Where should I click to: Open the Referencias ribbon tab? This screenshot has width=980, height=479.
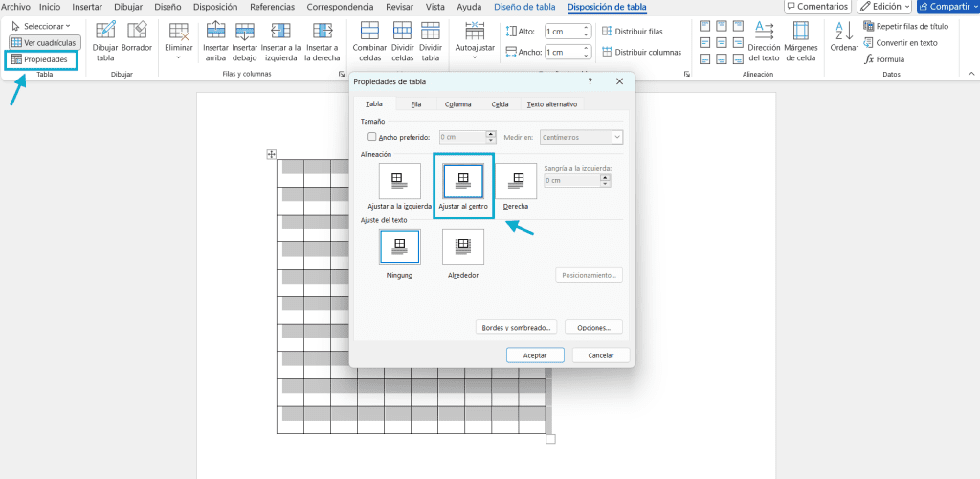pos(272,7)
